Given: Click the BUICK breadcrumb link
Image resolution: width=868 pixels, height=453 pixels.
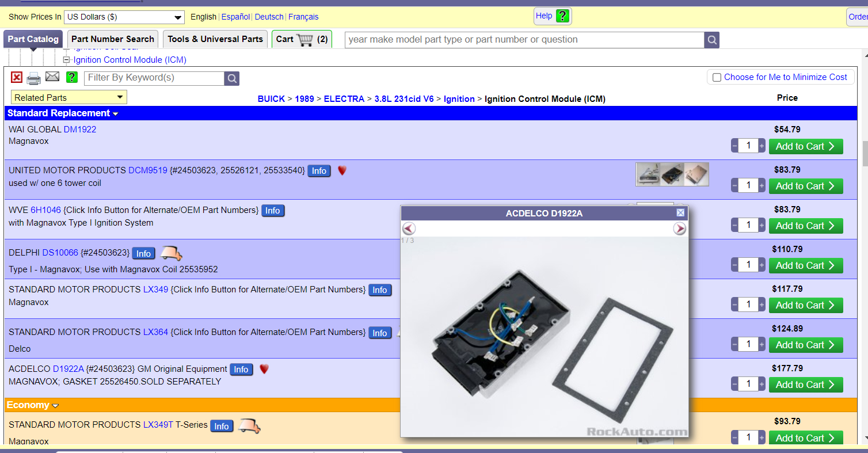Looking at the screenshot, I should pos(271,99).
